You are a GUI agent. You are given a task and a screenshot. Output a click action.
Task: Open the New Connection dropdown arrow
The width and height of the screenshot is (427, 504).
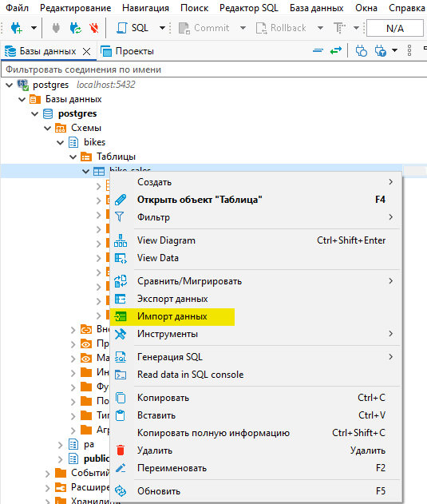tap(34, 28)
